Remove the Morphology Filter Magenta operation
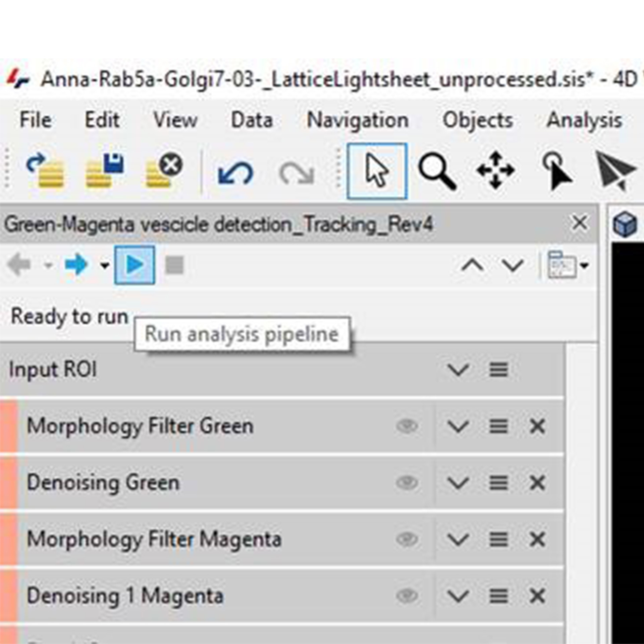Screen dimensions: 644x644 click(537, 540)
